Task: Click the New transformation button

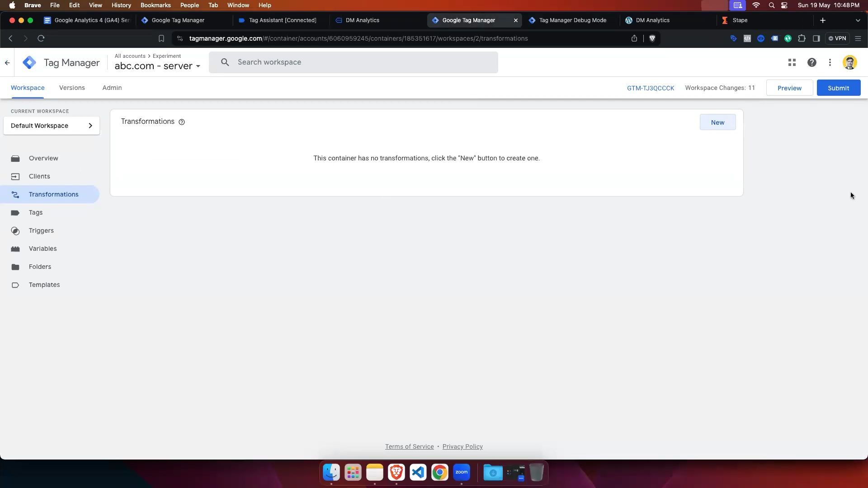Action: 717,122
